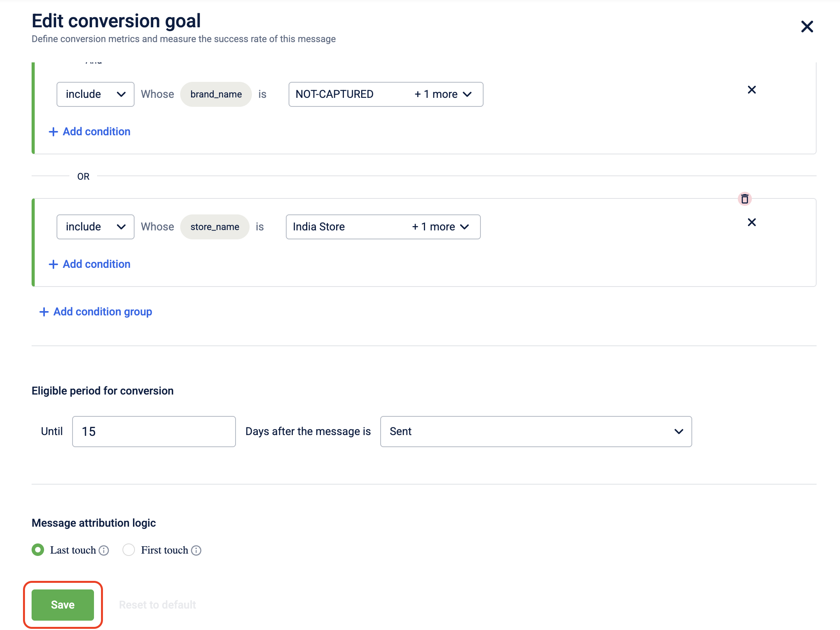Focus the Until days input field
Screen dimensions: 840x630
(x=154, y=432)
